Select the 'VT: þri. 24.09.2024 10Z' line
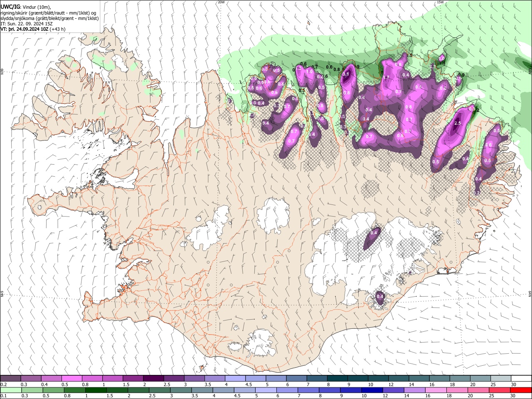The image size is (532, 399). 25,30
